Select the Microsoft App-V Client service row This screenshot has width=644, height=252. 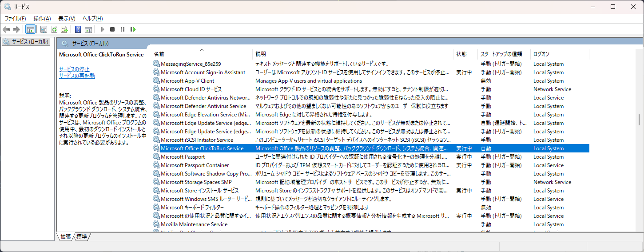187,81
